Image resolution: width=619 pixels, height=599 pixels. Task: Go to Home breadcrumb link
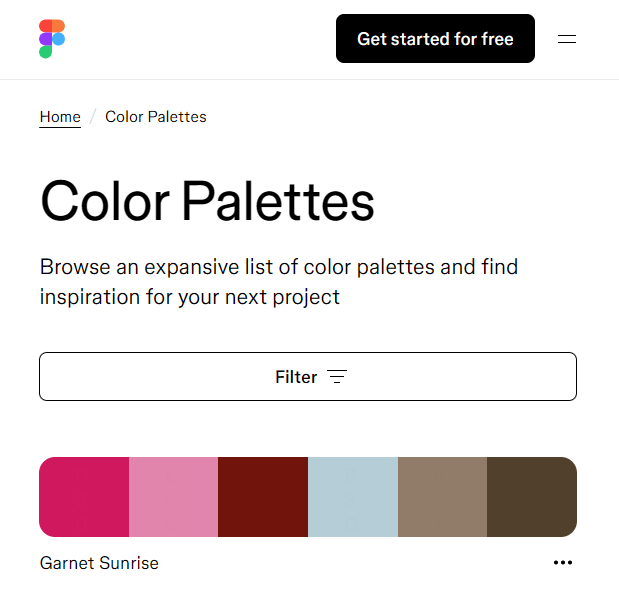(x=60, y=117)
